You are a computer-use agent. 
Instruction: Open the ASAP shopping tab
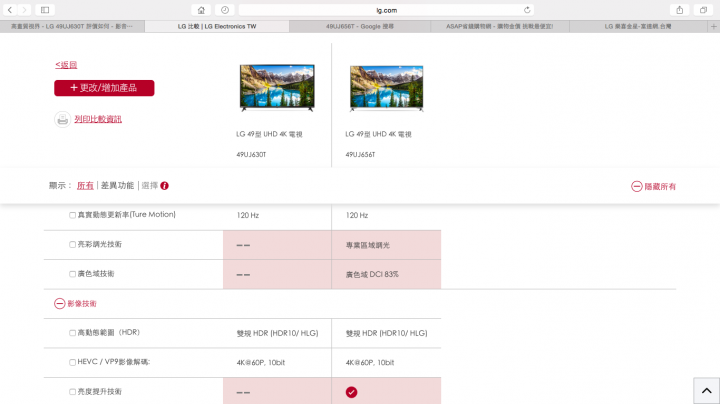[x=500, y=27]
